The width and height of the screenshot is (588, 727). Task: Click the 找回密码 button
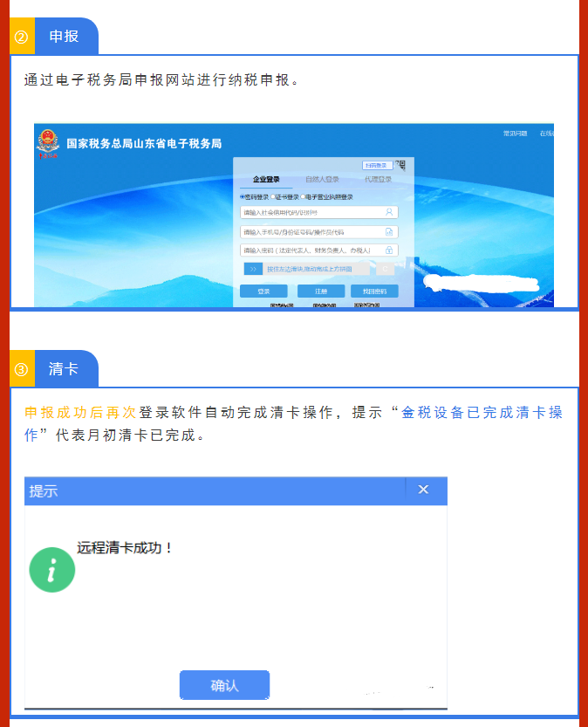[x=374, y=291]
